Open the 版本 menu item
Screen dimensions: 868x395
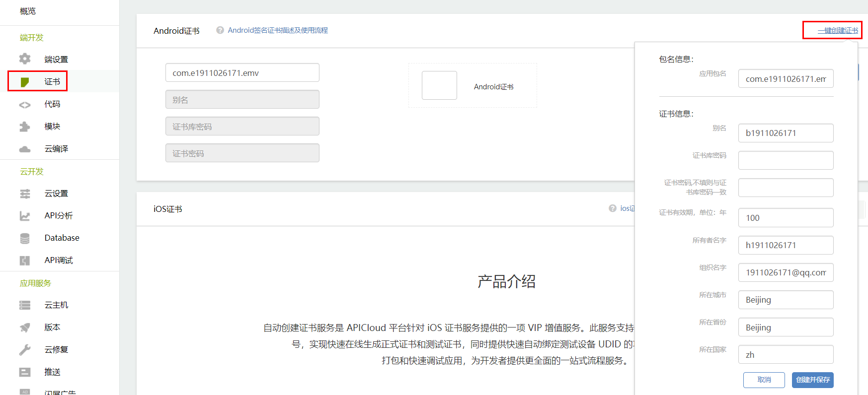(x=52, y=328)
